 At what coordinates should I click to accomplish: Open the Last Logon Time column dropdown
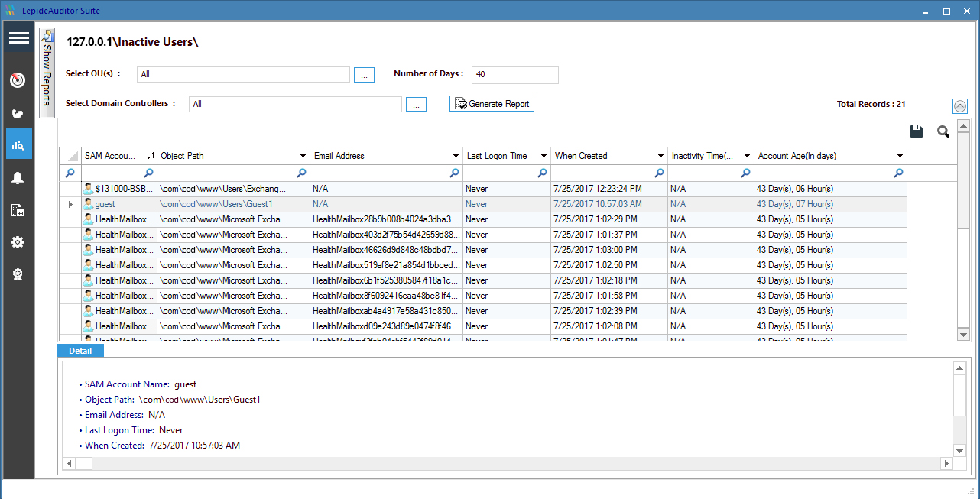click(544, 156)
